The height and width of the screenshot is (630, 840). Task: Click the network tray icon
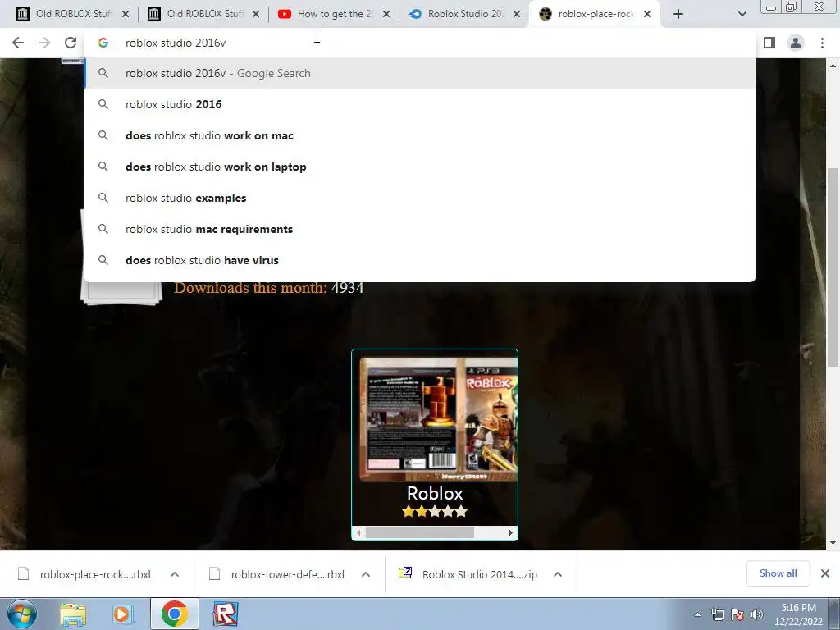pos(717,615)
